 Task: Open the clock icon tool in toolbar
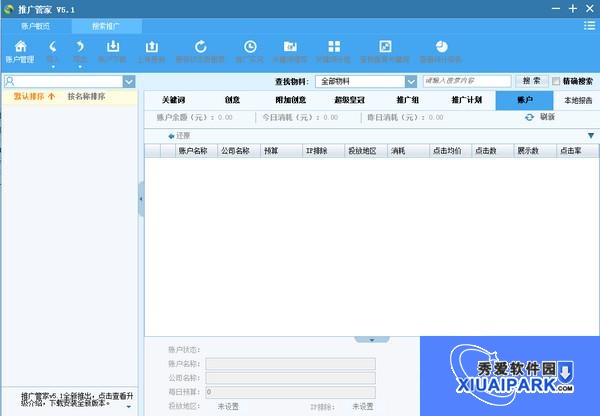[250, 47]
